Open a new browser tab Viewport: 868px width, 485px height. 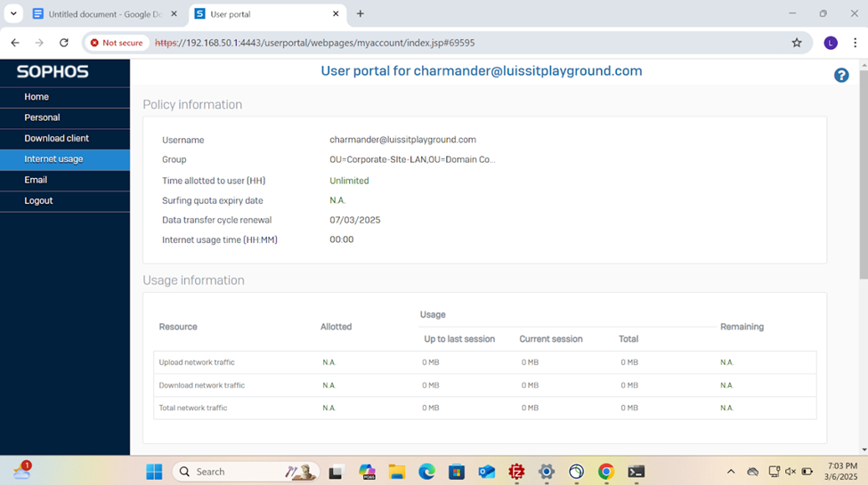361,14
